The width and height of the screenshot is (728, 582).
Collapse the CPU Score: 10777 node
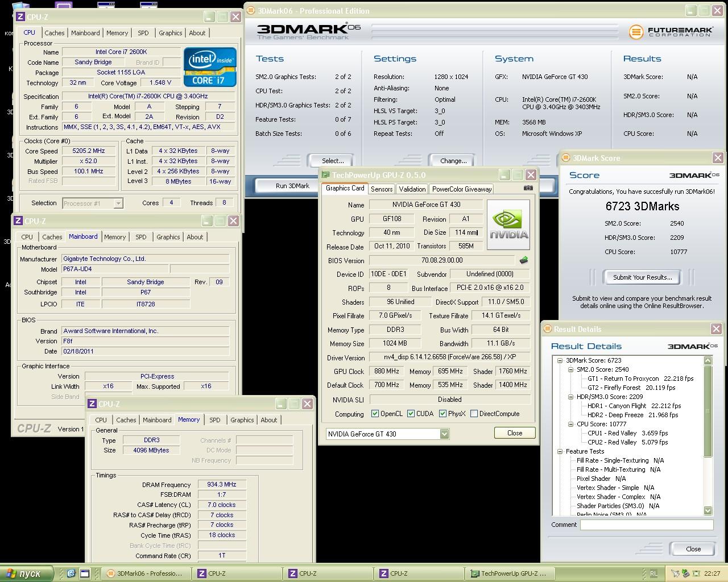point(571,424)
